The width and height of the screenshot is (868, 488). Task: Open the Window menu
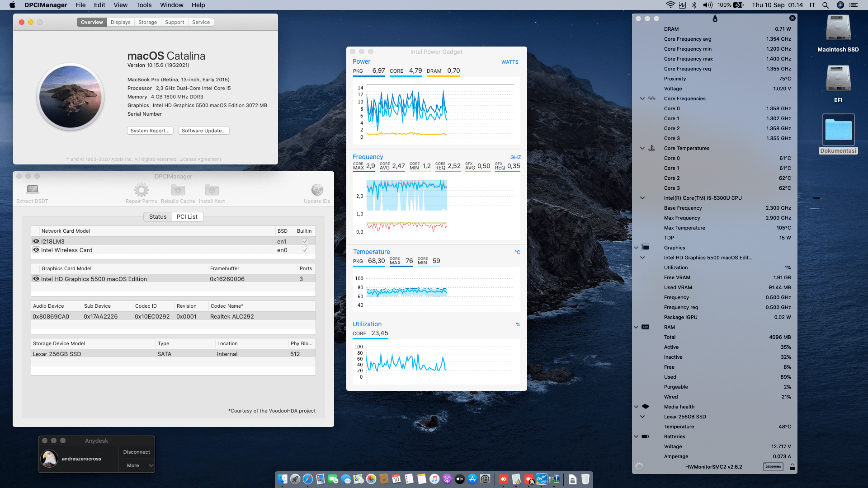[171, 5]
